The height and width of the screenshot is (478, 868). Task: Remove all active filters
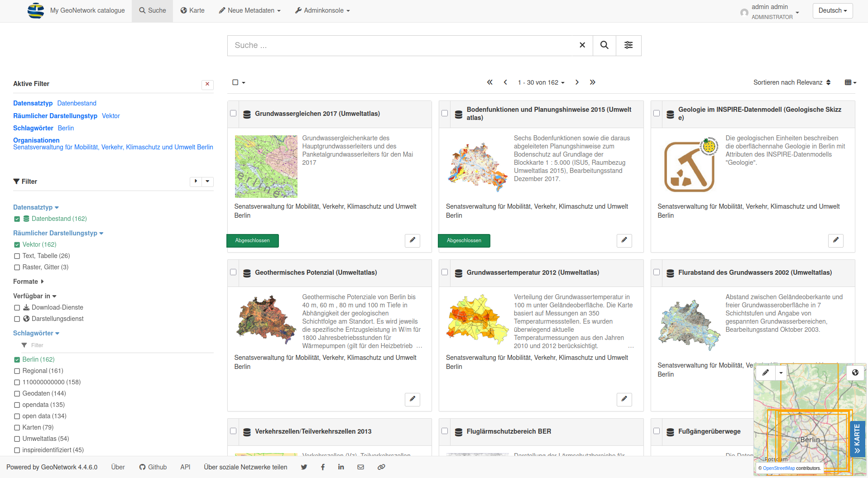click(207, 84)
